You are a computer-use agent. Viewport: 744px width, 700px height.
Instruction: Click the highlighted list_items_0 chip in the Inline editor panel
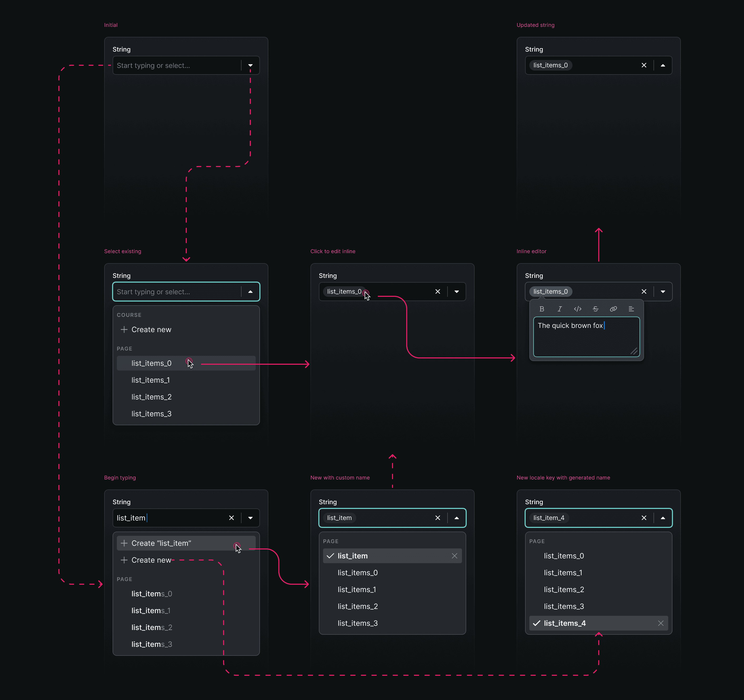(551, 292)
